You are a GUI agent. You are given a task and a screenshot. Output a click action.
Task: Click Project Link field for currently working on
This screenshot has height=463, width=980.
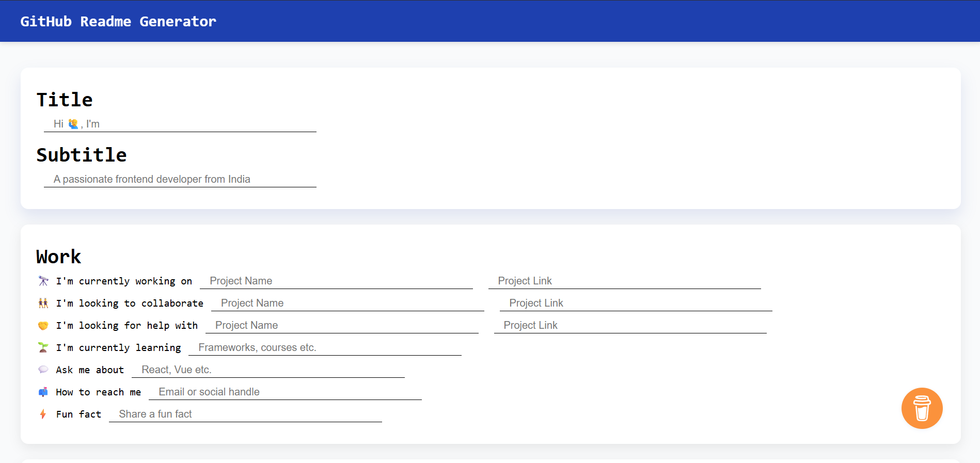[624, 281]
